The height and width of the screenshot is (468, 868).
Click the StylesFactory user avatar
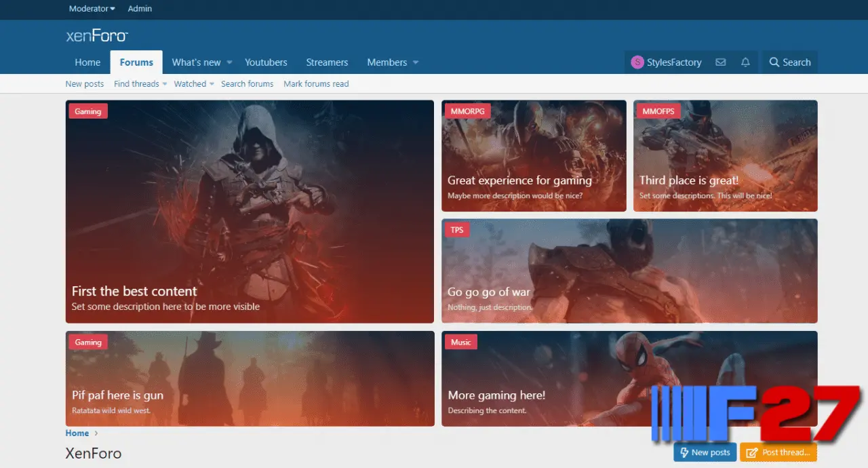[637, 62]
